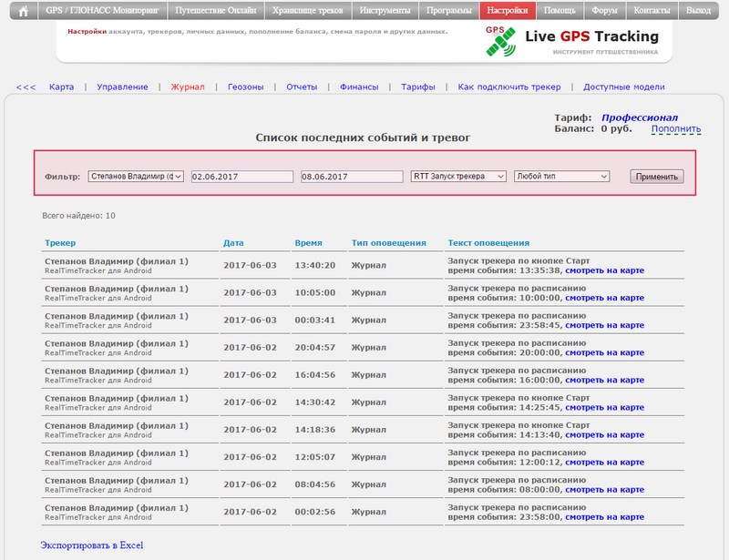Click the Пополнить balance link

[x=676, y=129]
